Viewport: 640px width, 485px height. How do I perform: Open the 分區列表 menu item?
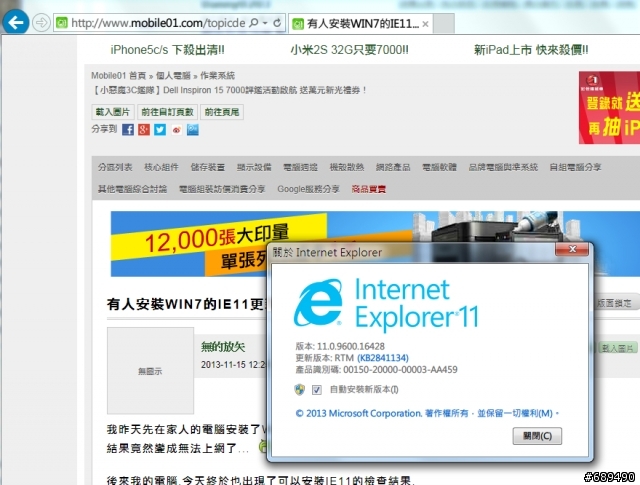[115, 167]
